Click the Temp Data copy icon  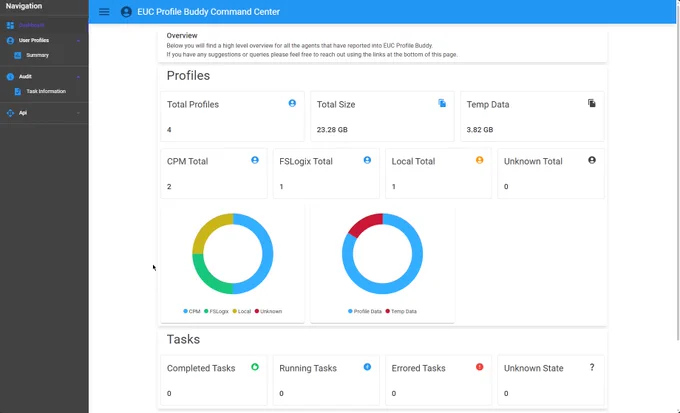(x=592, y=103)
